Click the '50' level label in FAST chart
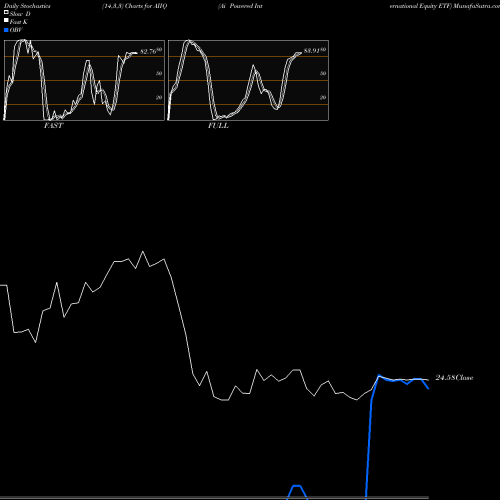This screenshot has width=500, height=500. click(159, 74)
